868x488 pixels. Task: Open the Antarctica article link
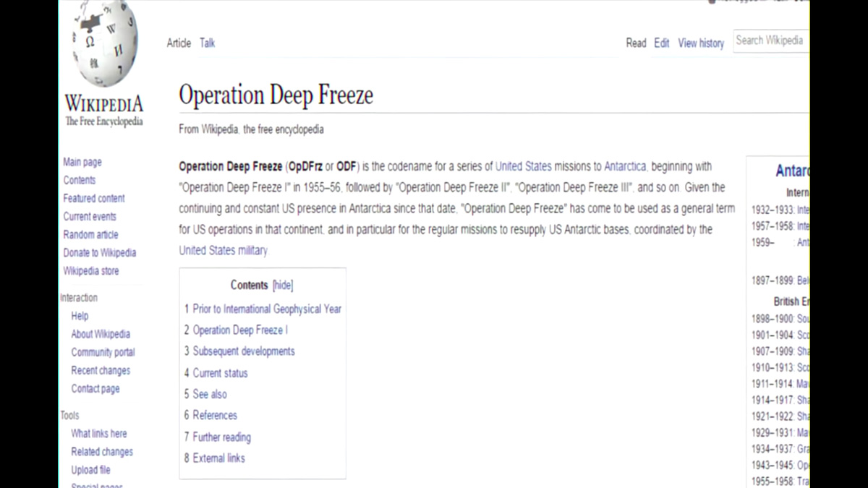[x=625, y=166]
